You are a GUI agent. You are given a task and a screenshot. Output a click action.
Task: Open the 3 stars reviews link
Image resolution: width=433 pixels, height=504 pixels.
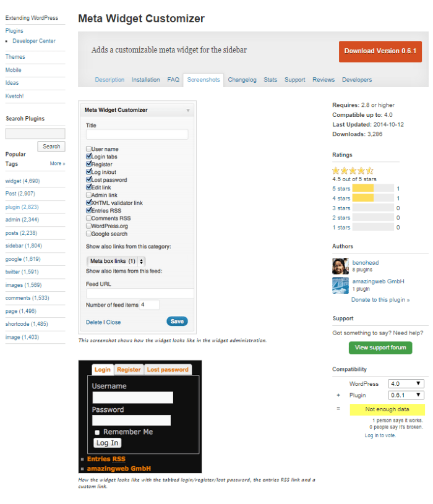click(x=341, y=208)
